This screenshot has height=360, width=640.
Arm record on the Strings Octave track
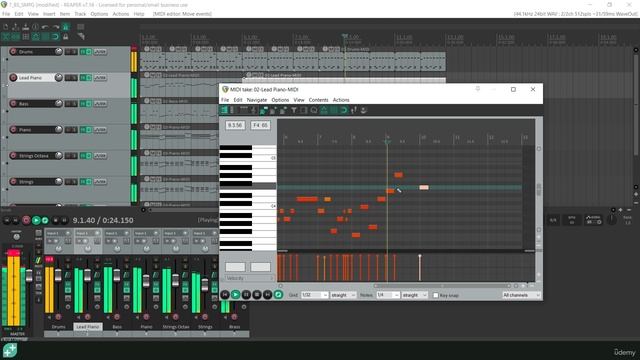pos(13,156)
